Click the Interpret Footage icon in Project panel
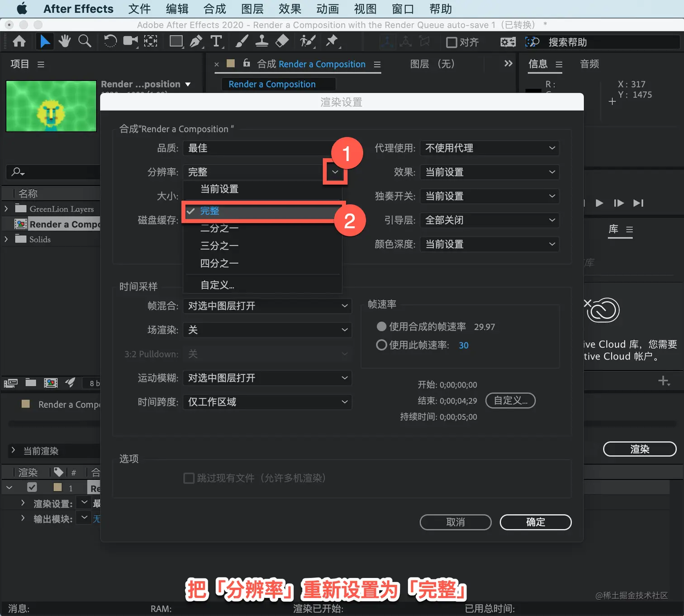The image size is (684, 616). coord(10,383)
